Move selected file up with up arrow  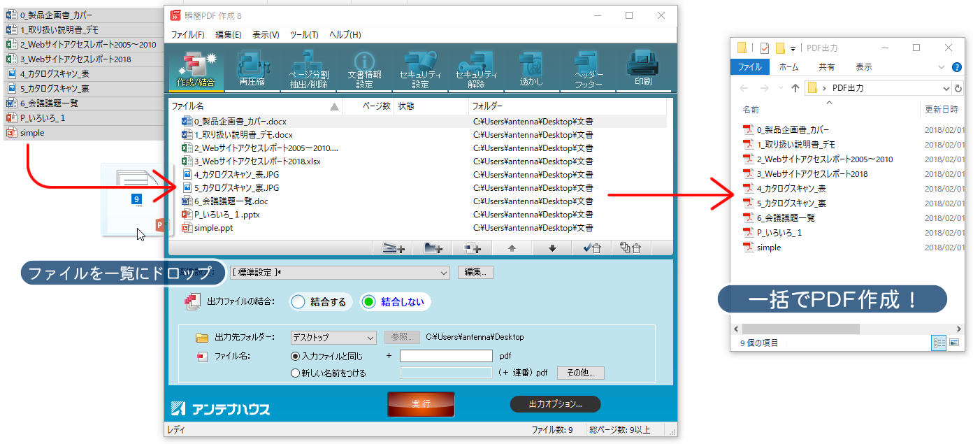[512, 248]
